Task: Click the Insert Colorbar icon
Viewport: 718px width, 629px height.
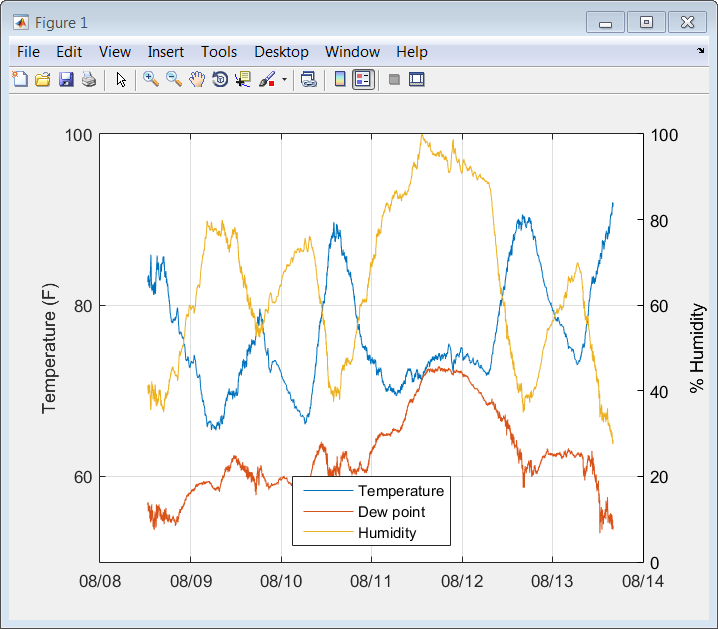Action: (340, 80)
